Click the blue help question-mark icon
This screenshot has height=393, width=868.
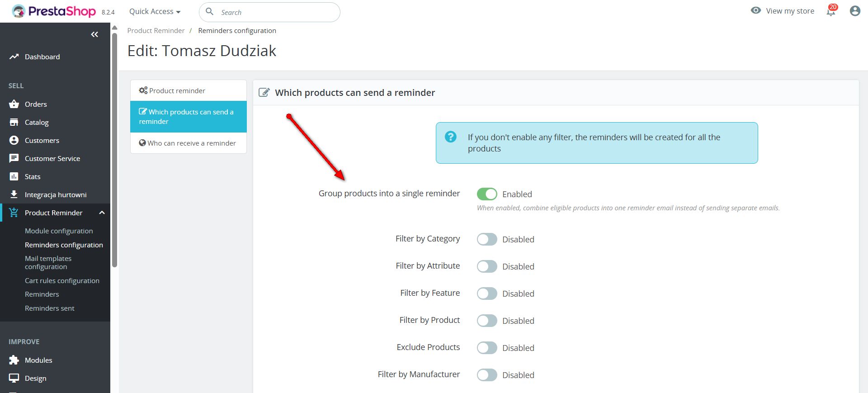(x=451, y=137)
